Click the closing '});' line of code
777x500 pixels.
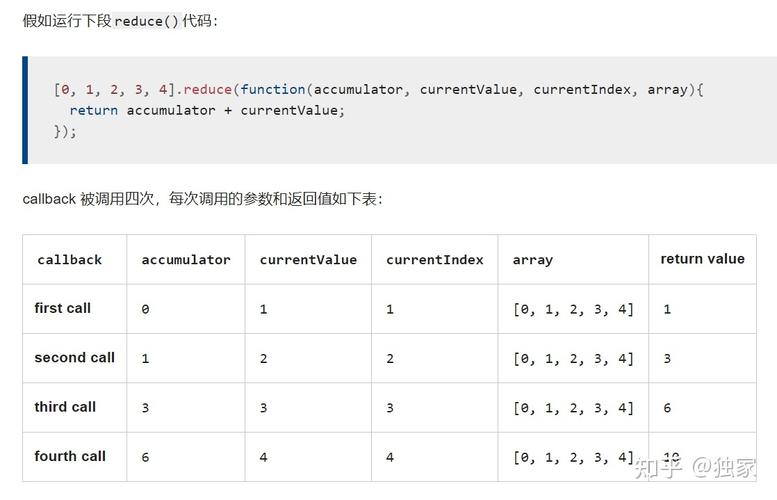point(65,131)
